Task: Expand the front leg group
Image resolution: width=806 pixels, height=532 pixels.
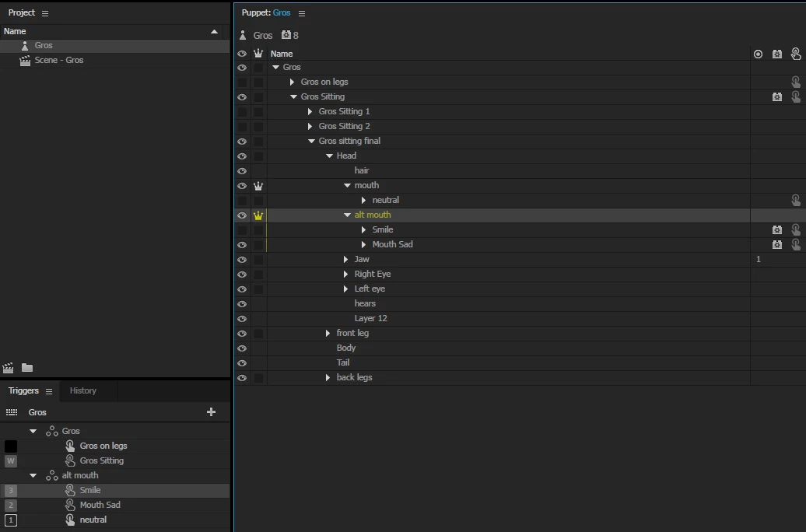Action: (x=328, y=334)
